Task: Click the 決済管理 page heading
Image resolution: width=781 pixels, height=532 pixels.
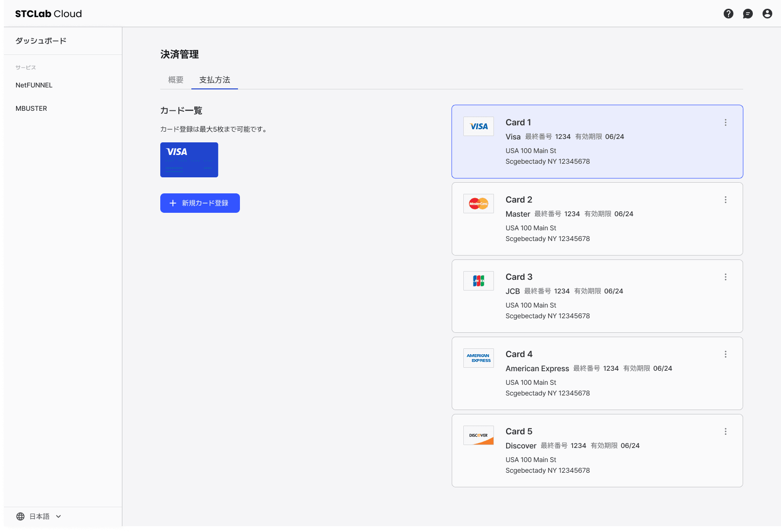Action: coord(180,54)
